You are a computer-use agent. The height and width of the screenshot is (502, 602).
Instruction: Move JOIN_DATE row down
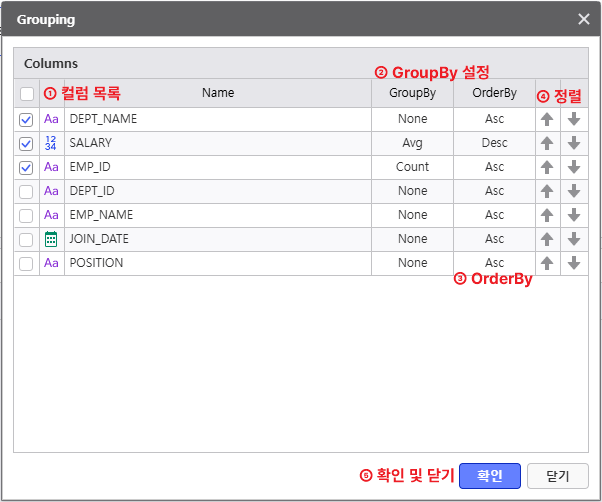(574, 239)
